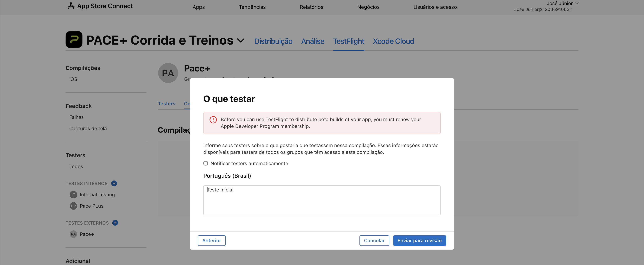The height and width of the screenshot is (265, 644).
Task: Open Tendências in the top navigation
Action: click(252, 7)
